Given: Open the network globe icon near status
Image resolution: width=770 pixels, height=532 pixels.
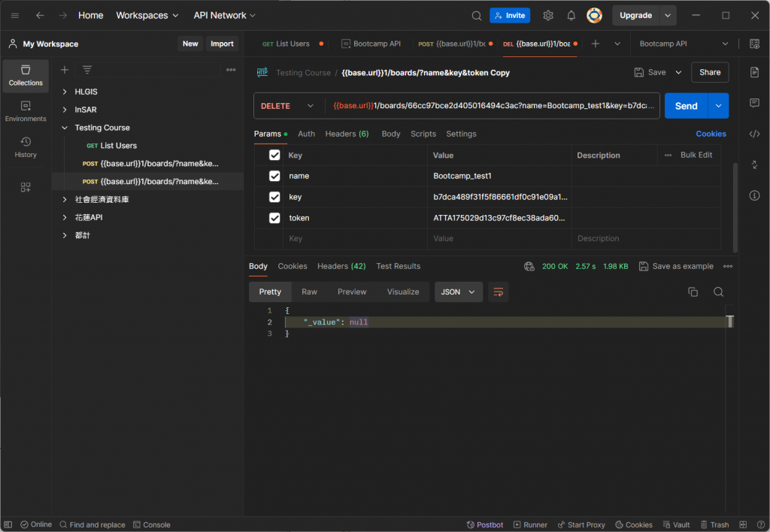Looking at the screenshot, I should click(529, 266).
